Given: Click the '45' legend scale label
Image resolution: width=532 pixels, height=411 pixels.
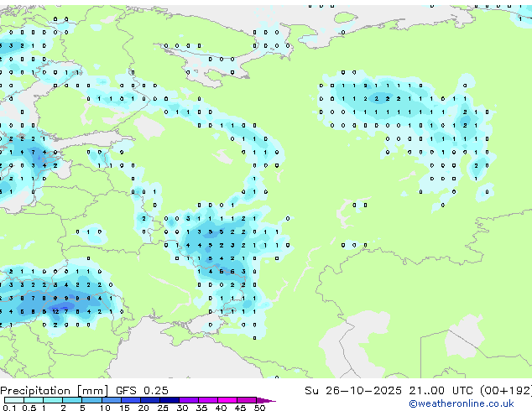Looking at the screenshot, I should 240,408.
